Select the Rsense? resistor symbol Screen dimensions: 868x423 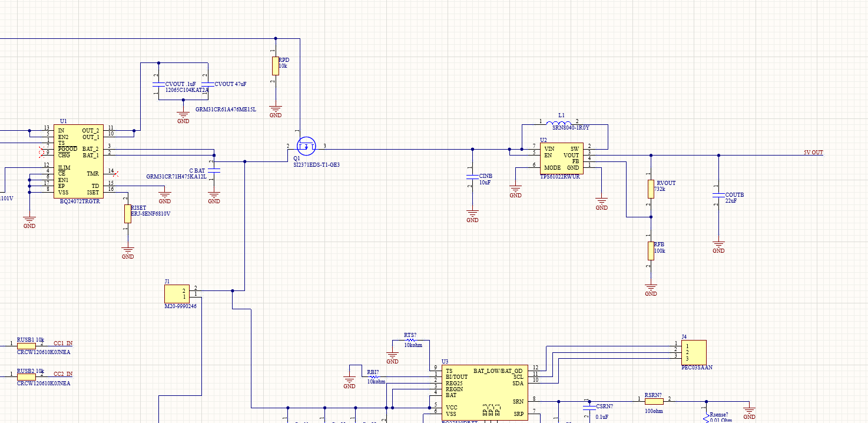pyautogui.click(x=706, y=417)
